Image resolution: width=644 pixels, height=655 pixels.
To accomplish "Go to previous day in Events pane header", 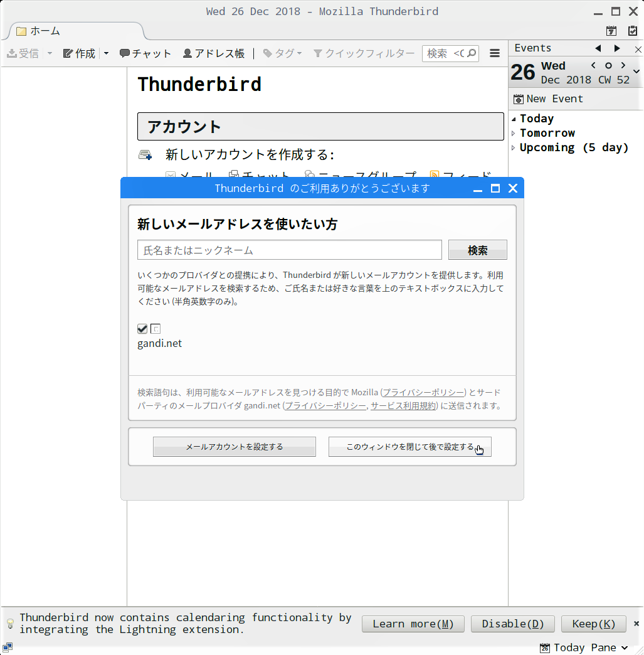I will tap(598, 48).
